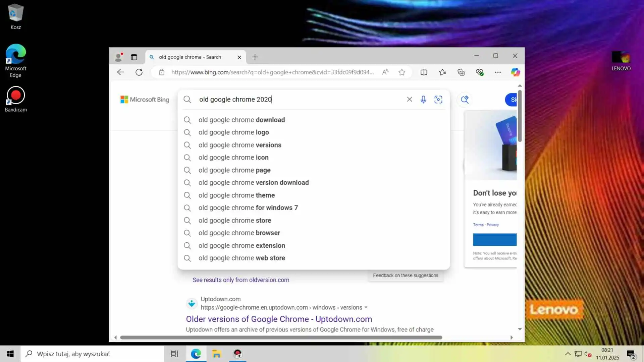This screenshot has width=644, height=362.
Task: Show hidden system tray icons chevron
Action: coord(568,354)
